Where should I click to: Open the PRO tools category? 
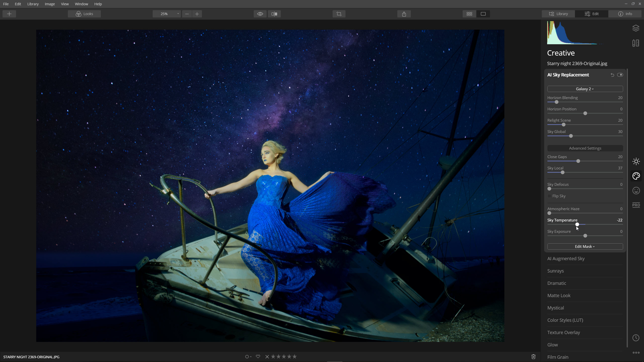(636, 205)
